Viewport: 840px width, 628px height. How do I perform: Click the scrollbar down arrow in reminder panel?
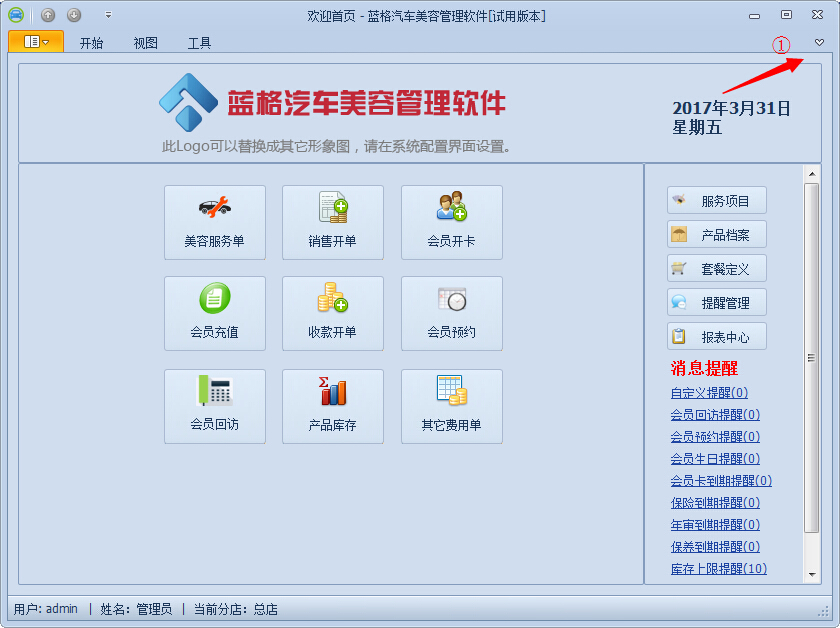812,574
